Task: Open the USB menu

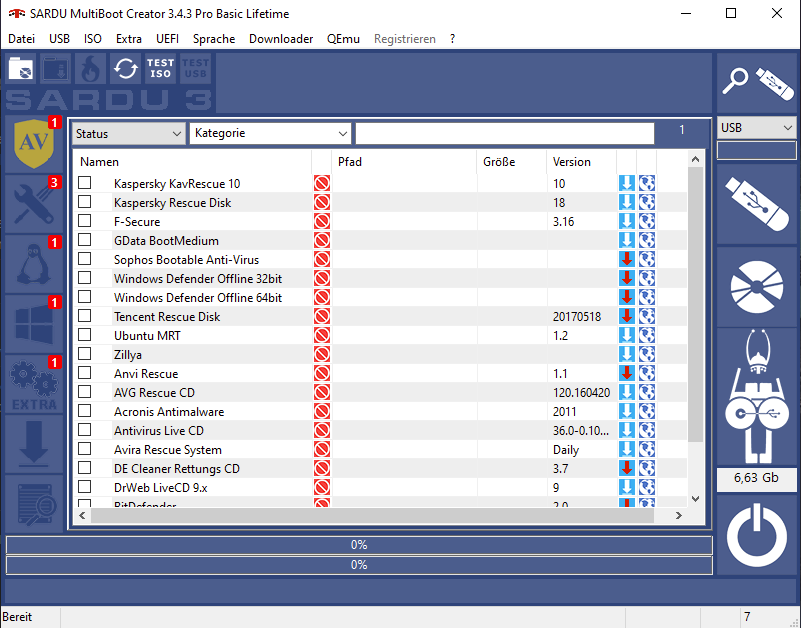Action: point(59,39)
